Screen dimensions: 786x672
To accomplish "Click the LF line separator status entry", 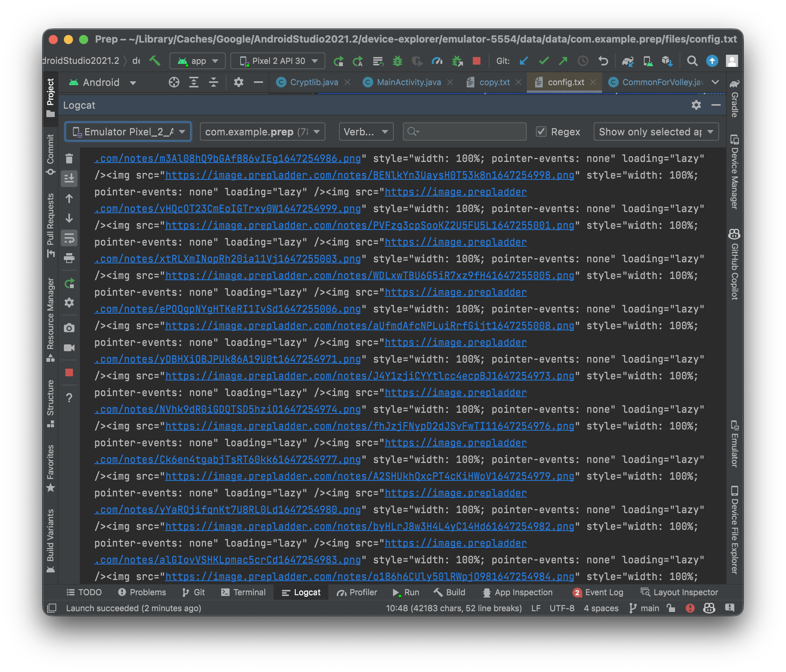I will pyautogui.click(x=536, y=608).
